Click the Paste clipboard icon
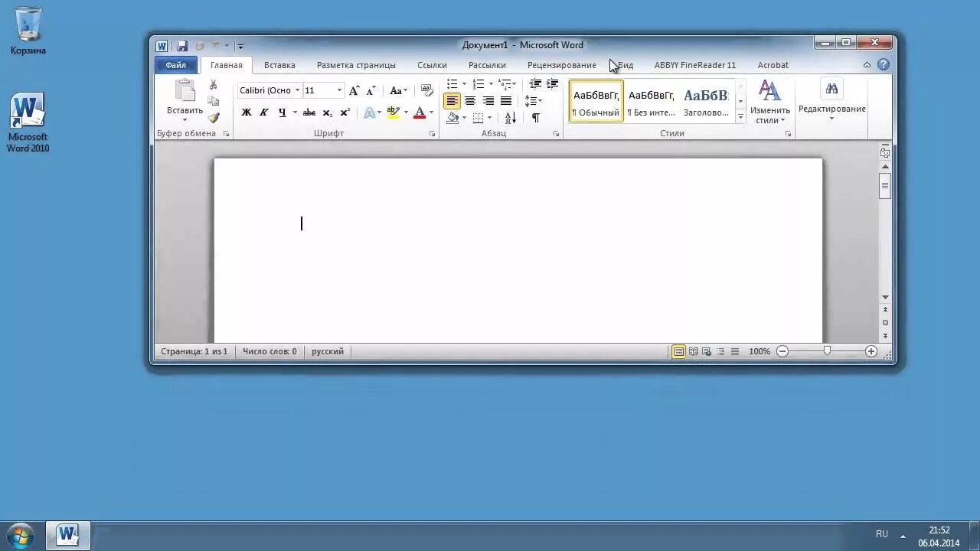Viewport: 980px width, 551px height. 185,90
